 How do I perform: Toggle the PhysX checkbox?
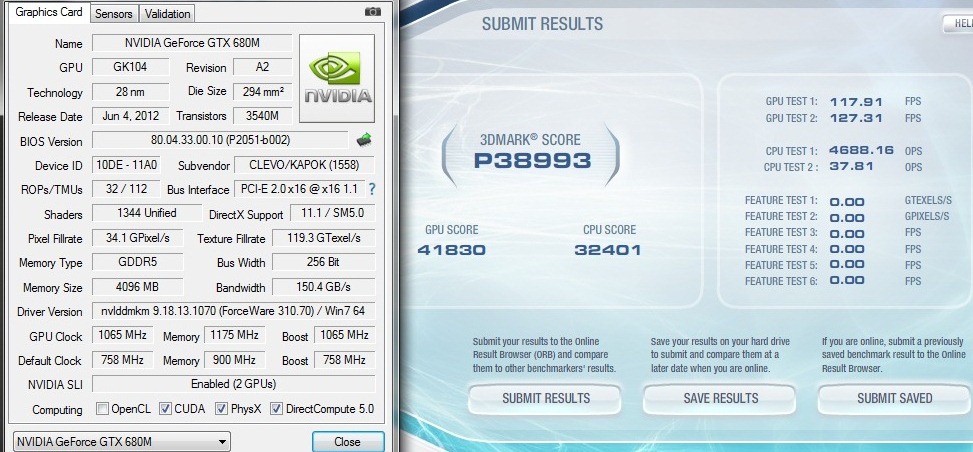click(221, 409)
